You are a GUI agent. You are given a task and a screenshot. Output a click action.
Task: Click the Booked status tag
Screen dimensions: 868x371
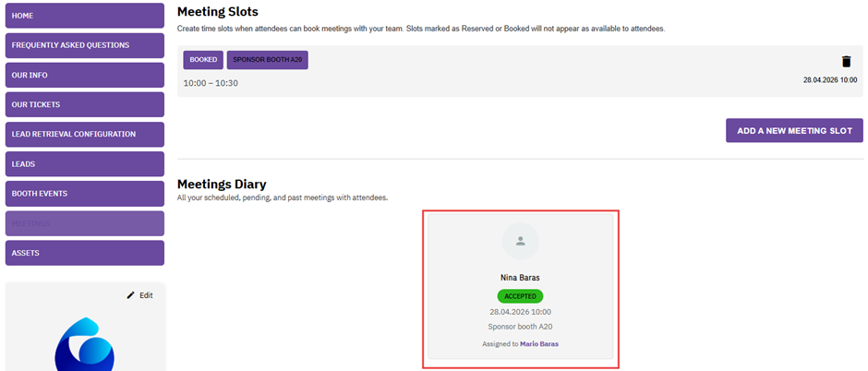[203, 60]
